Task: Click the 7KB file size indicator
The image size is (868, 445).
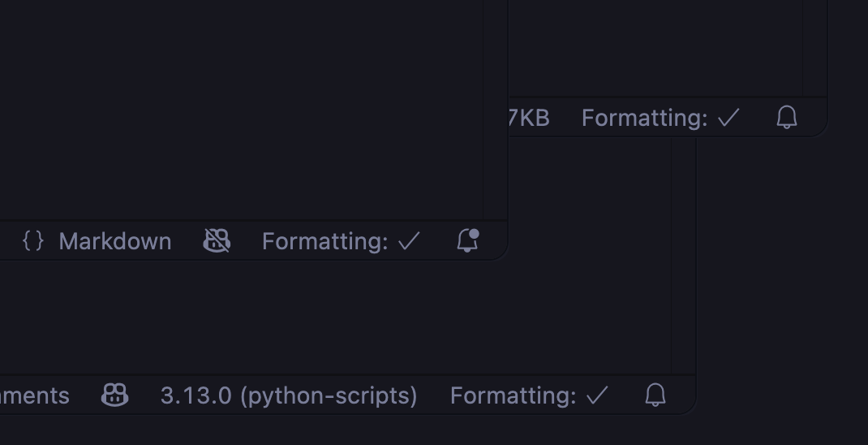Action: pos(529,118)
